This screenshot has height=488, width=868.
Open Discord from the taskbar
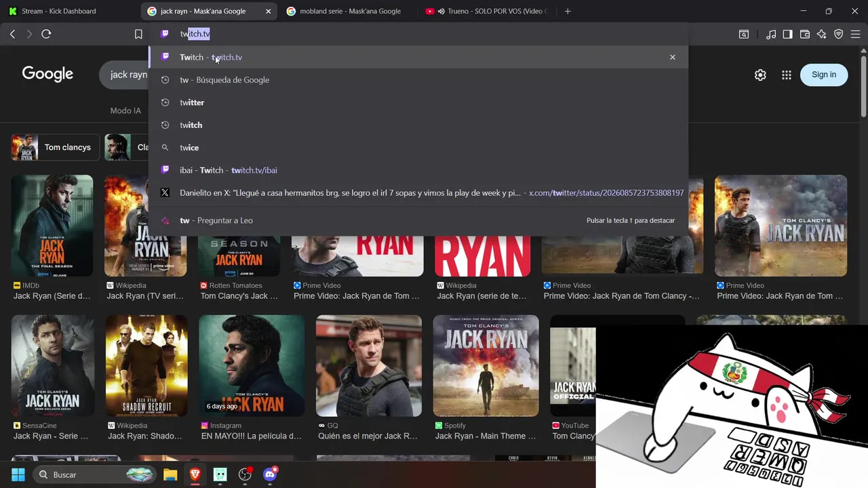271,474
